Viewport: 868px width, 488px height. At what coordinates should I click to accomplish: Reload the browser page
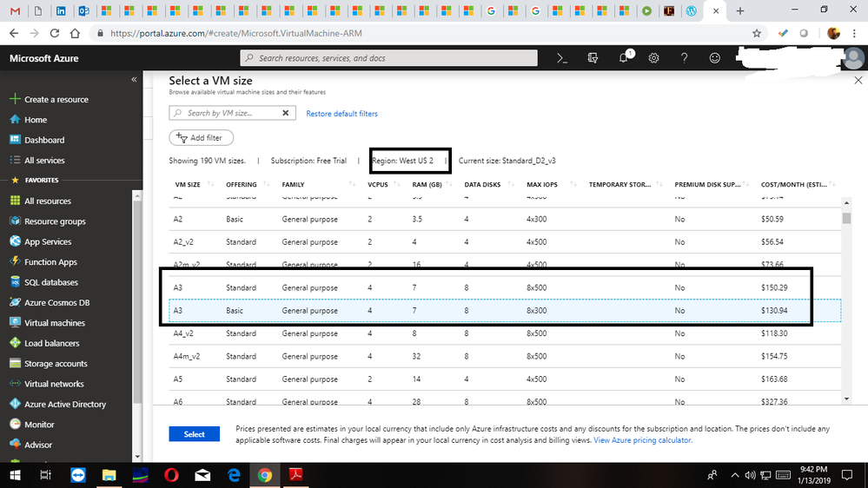pyautogui.click(x=54, y=33)
